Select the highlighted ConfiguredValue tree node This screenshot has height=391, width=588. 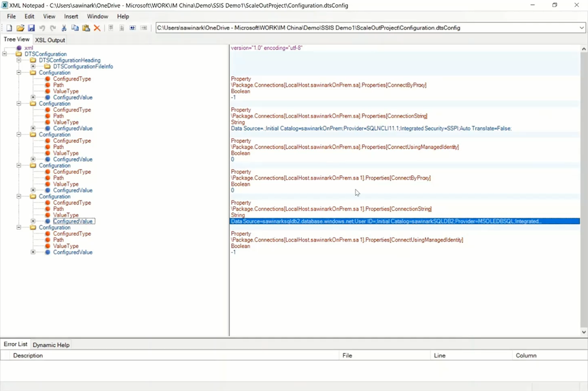[x=74, y=221]
